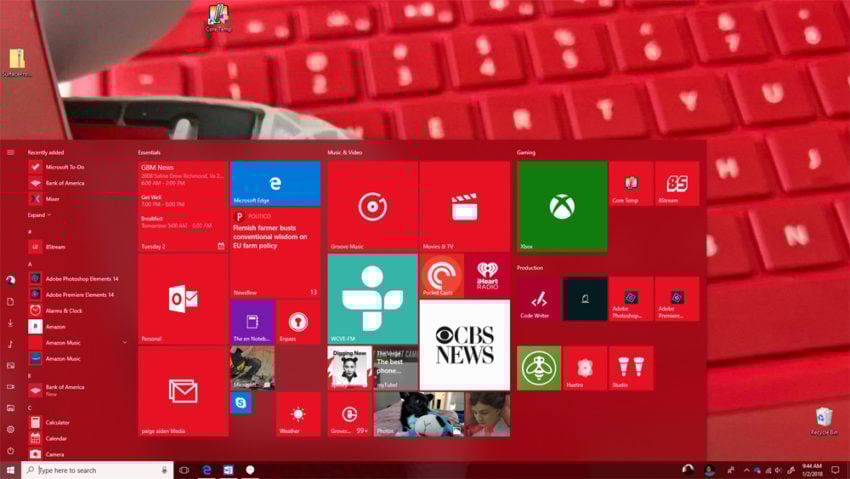Open the Xbox tile

[562, 206]
